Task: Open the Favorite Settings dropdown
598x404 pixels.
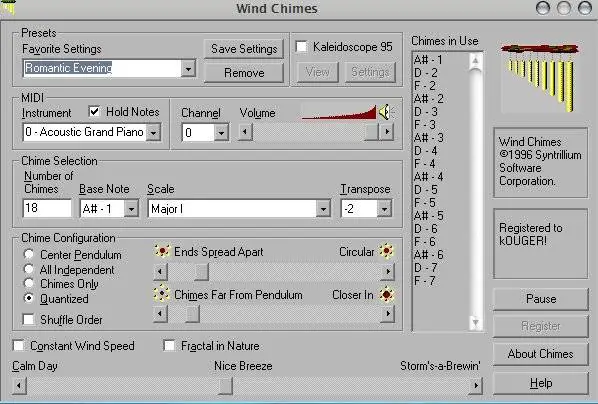Action: (x=188, y=69)
